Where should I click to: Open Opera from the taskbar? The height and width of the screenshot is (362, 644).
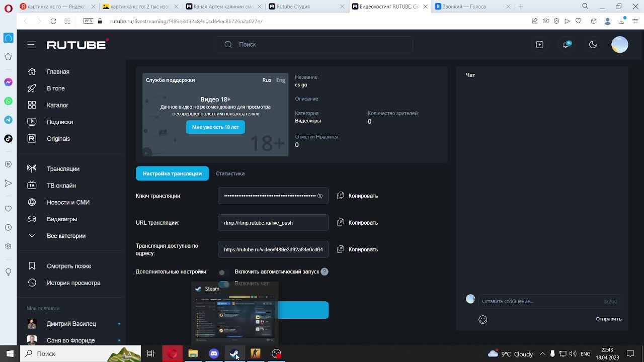[x=172, y=353]
